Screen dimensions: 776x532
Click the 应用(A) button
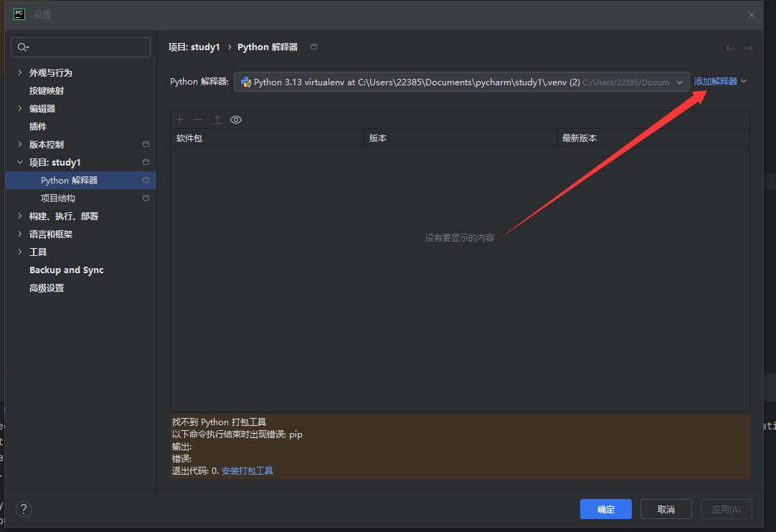click(727, 509)
